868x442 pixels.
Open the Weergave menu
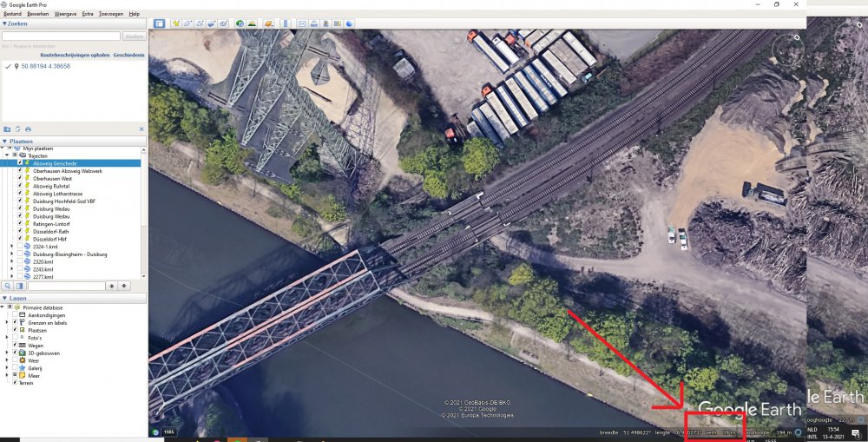click(64, 14)
